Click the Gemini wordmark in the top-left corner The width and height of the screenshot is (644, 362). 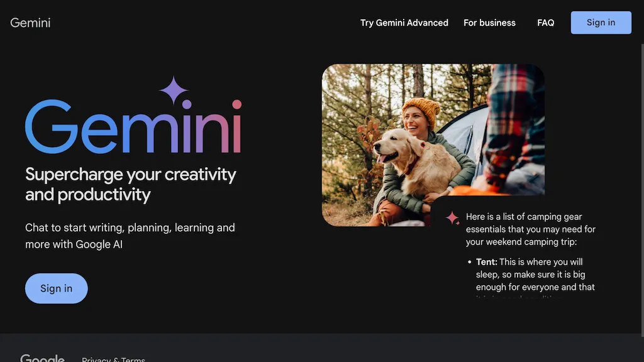pyautogui.click(x=30, y=23)
